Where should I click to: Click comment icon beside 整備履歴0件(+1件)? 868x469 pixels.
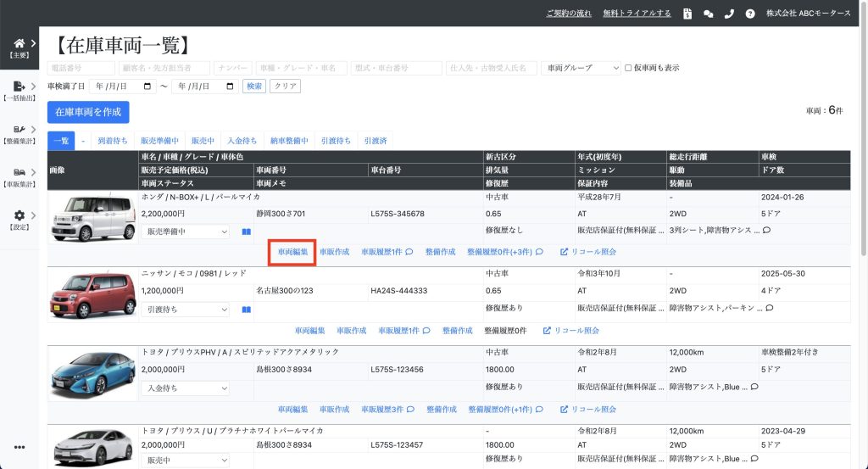click(x=540, y=409)
